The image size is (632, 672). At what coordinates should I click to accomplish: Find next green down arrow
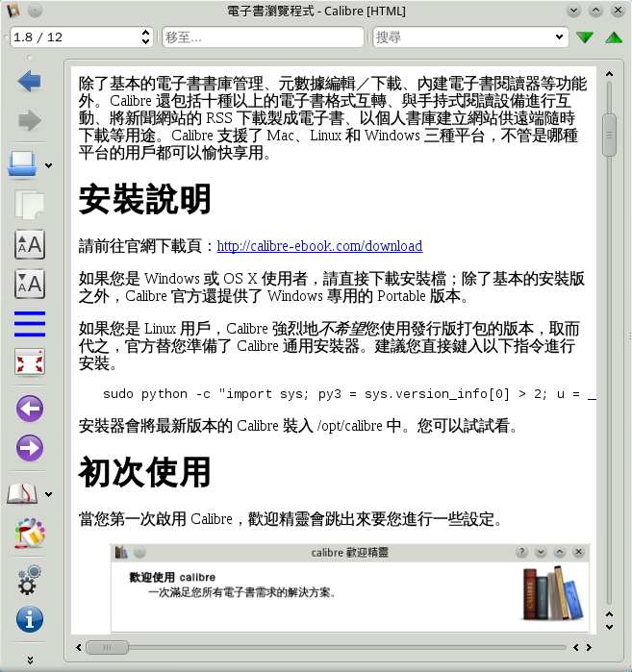click(x=585, y=37)
